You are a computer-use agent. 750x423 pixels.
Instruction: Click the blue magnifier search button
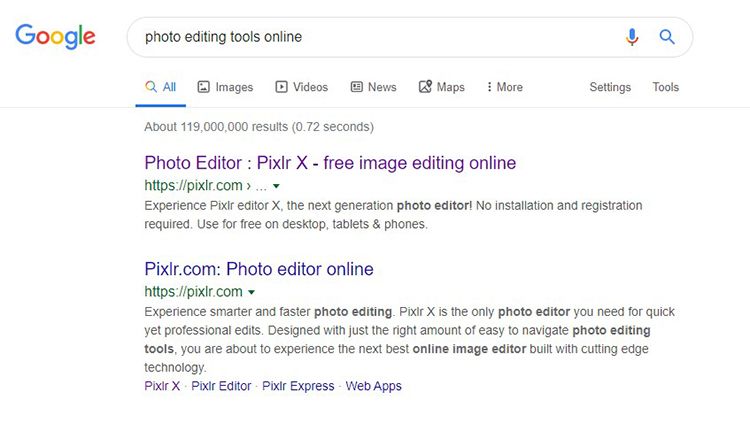click(x=667, y=37)
